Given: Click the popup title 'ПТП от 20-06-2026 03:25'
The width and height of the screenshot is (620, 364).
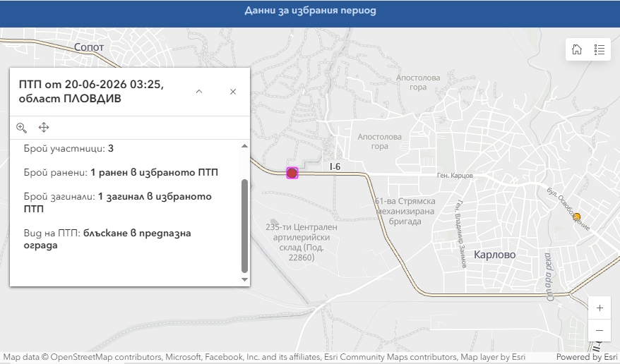Looking at the screenshot, I should [x=91, y=84].
